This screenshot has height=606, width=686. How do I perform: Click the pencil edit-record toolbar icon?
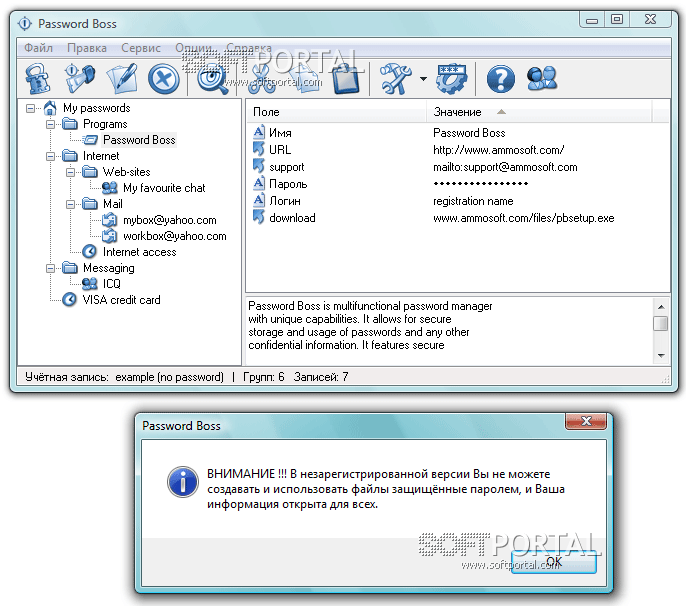(122, 79)
